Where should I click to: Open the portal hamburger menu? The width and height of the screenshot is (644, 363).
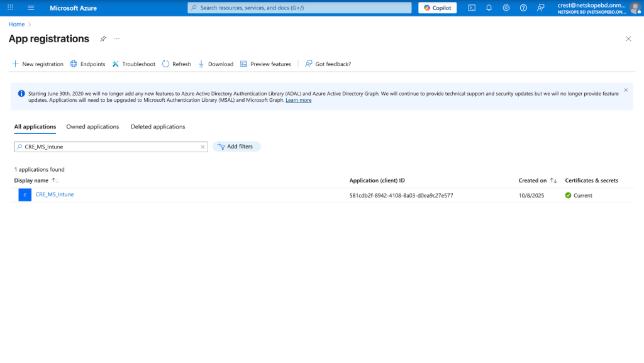[31, 8]
